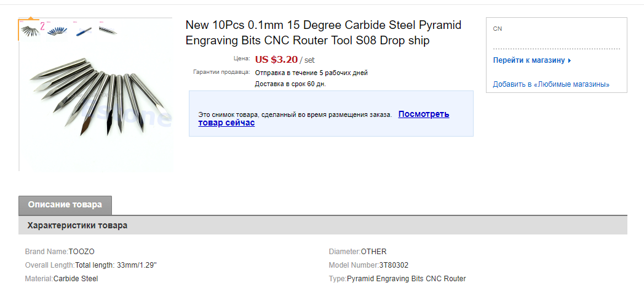Click the Характеристики товара section header
This screenshot has width=644, height=288.
[x=78, y=225]
